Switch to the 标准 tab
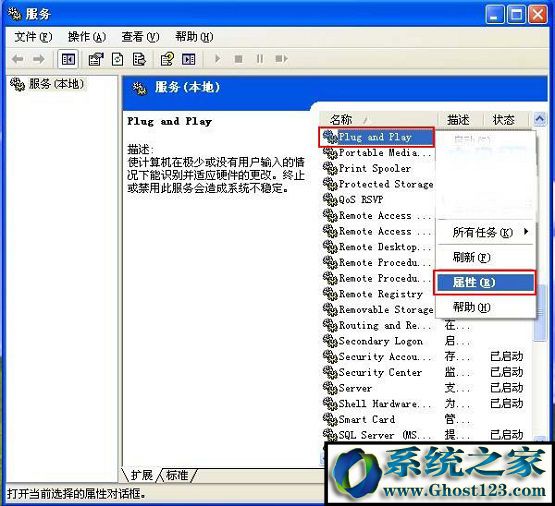This screenshot has width=555, height=506. [177, 475]
